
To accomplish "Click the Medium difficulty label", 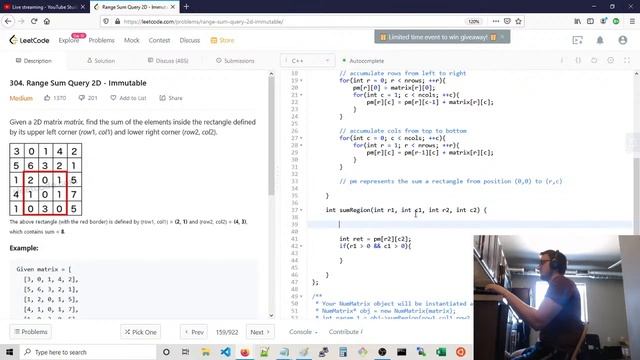I will (x=21, y=98).
